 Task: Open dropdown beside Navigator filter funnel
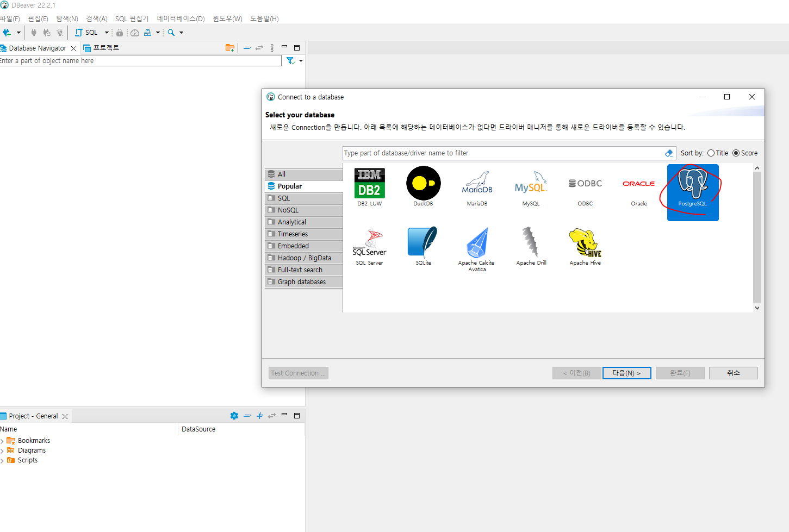[301, 61]
